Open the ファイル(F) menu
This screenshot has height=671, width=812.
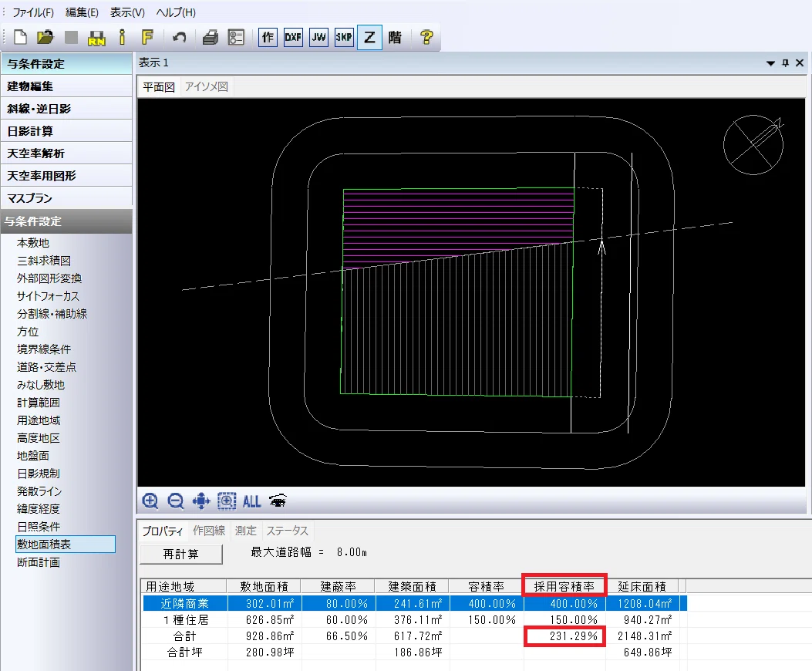(32, 12)
